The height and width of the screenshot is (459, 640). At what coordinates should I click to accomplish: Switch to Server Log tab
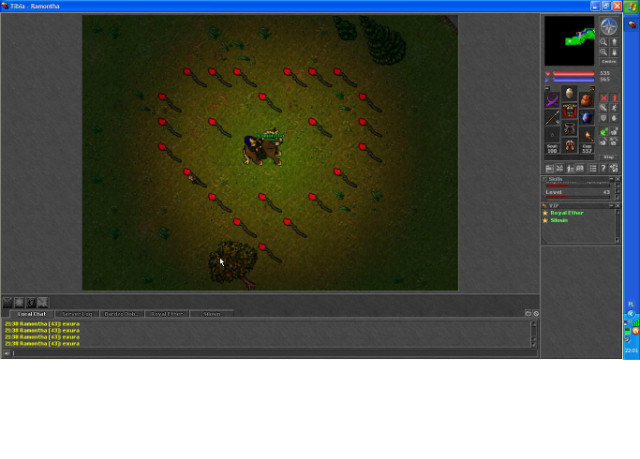pos(77,314)
